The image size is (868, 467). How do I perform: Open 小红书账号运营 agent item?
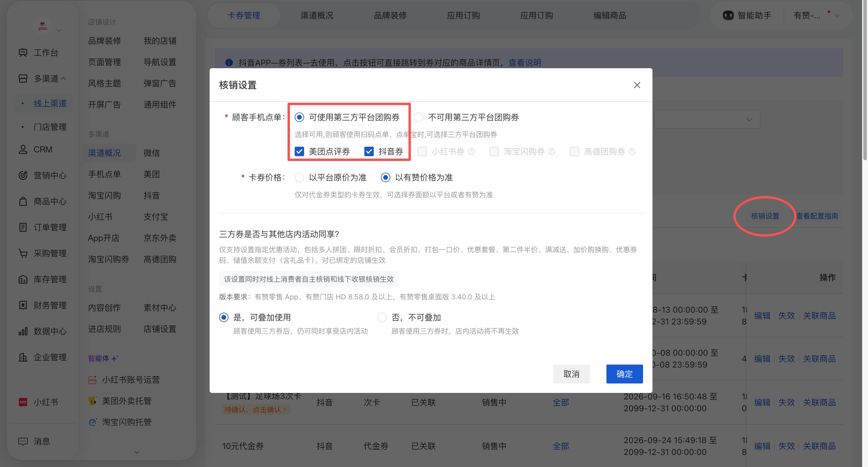coord(124,380)
